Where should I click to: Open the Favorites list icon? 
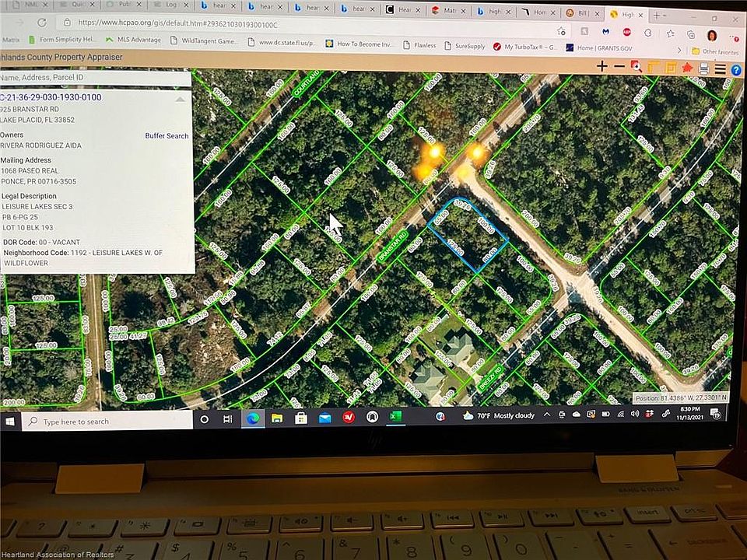[x=670, y=33]
